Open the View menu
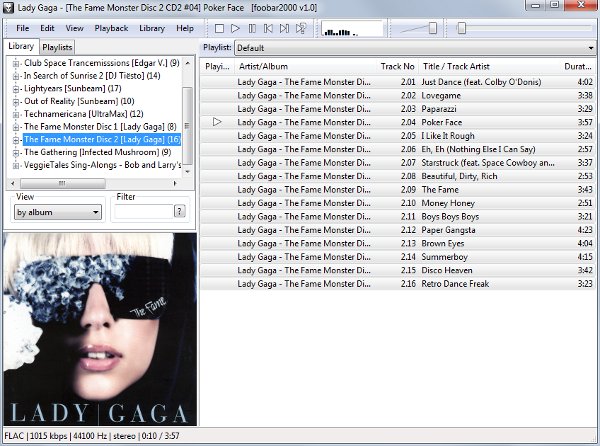The width and height of the screenshot is (600, 446). [x=74, y=28]
